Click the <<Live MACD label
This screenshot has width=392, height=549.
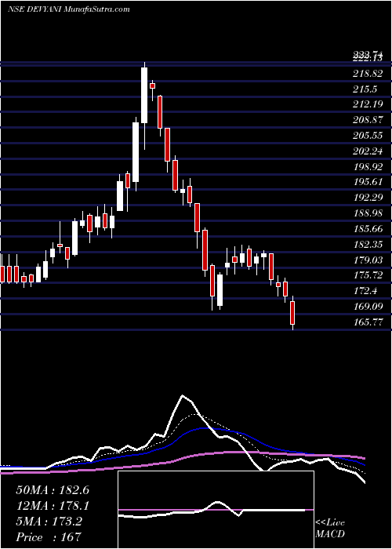(330, 529)
